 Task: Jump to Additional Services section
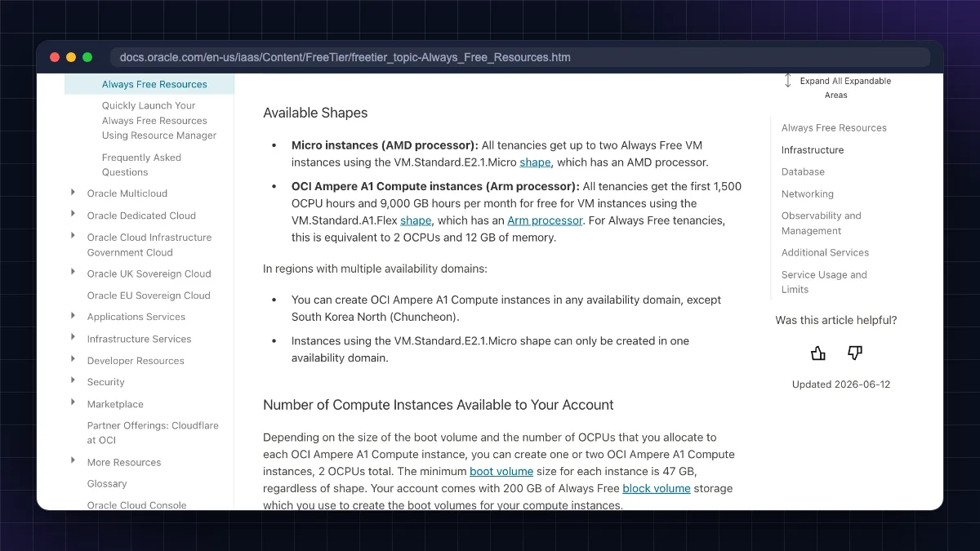[x=825, y=252]
